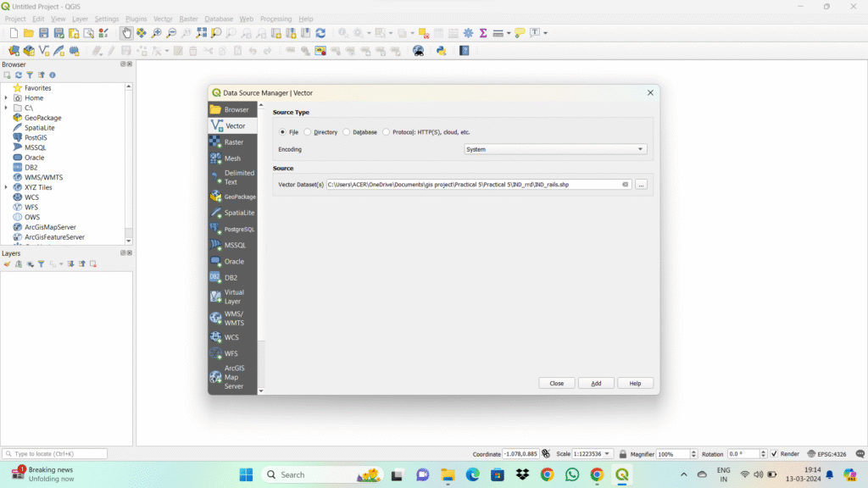The height and width of the screenshot is (488, 868).
Task: Expand the XYZ Tiles tree node
Action: [6, 187]
